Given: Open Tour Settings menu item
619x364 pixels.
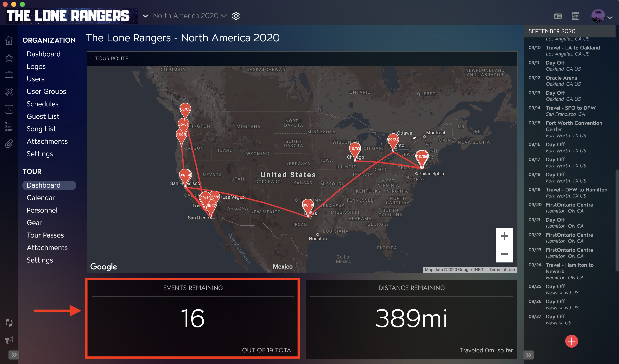Looking at the screenshot, I should [x=40, y=260].
